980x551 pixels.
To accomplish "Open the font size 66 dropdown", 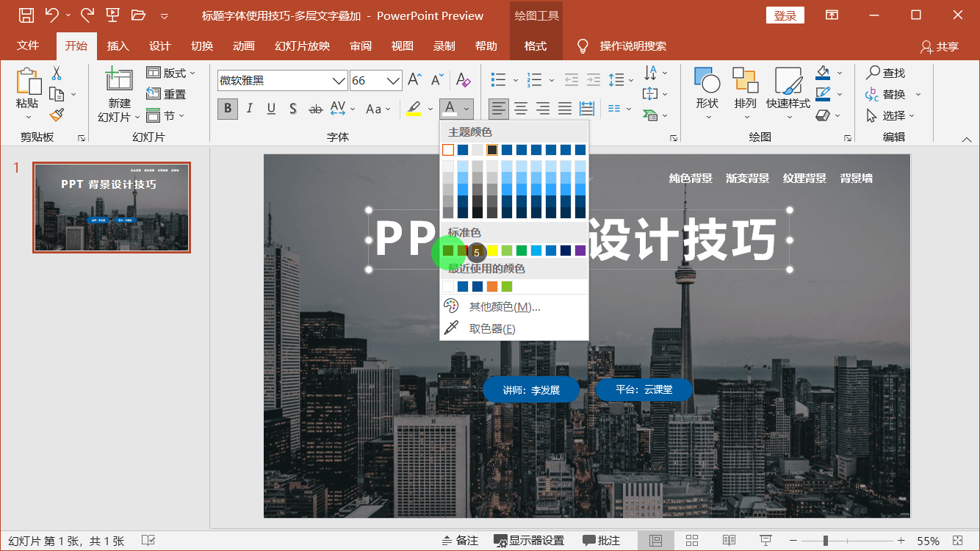I will pos(394,80).
